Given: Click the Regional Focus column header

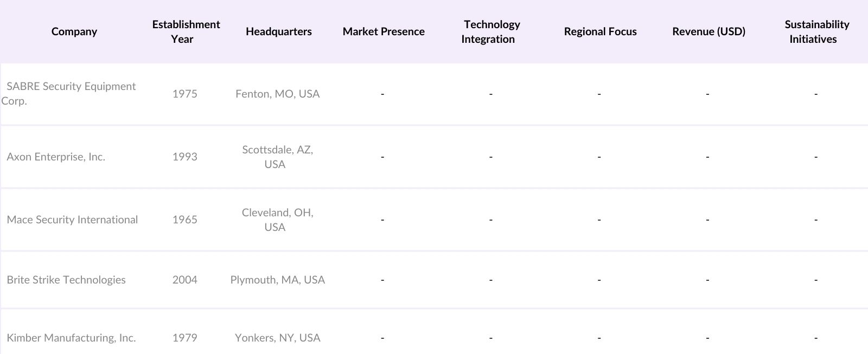Looking at the screenshot, I should coord(600,31).
